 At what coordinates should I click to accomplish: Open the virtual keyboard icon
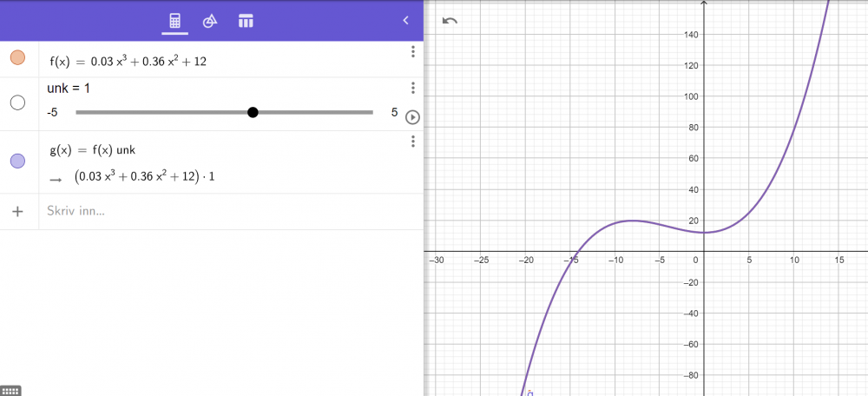click(x=10, y=391)
